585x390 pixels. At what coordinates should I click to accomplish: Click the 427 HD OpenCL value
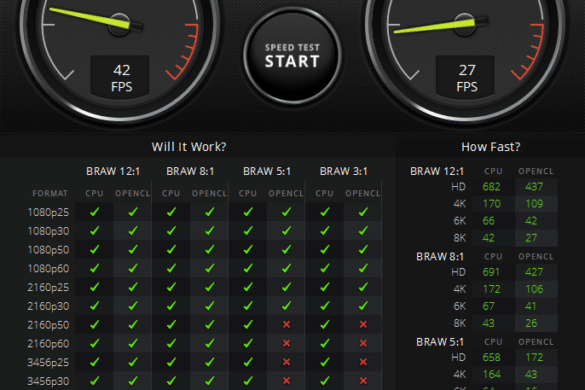click(x=534, y=272)
